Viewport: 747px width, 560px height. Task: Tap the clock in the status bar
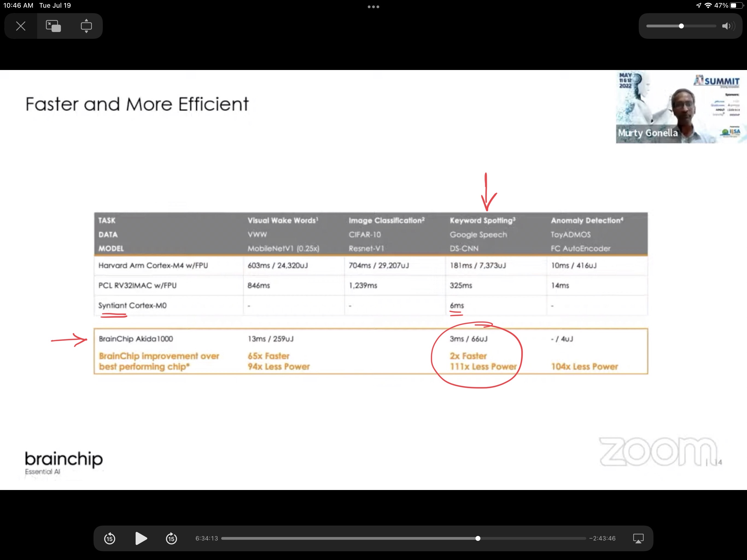pyautogui.click(x=19, y=5)
